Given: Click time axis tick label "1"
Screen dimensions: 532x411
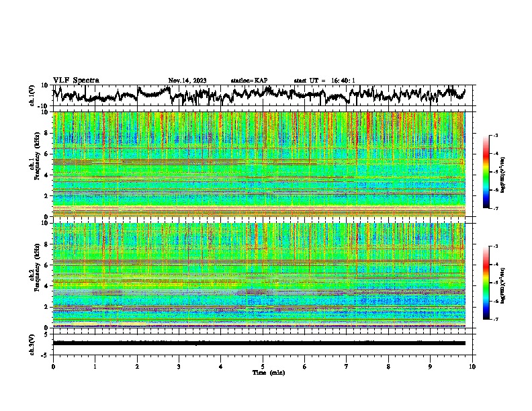Looking at the screenshot, I should pos(95,367).
